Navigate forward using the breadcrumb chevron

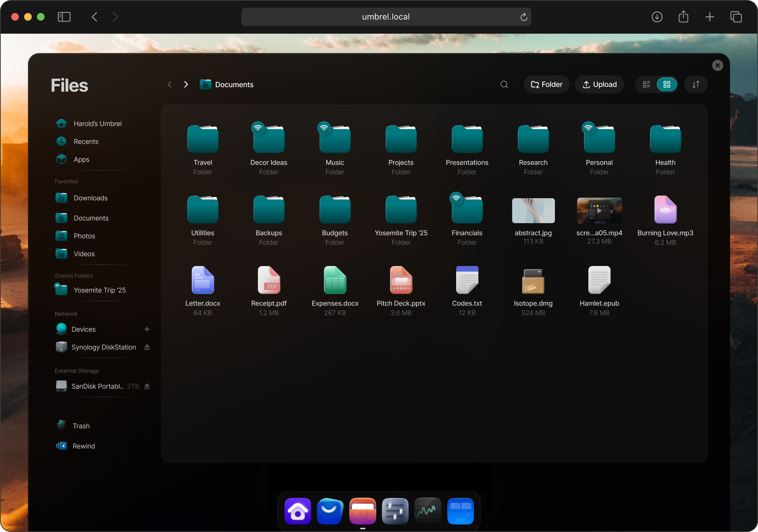click(x=186, y=84)
